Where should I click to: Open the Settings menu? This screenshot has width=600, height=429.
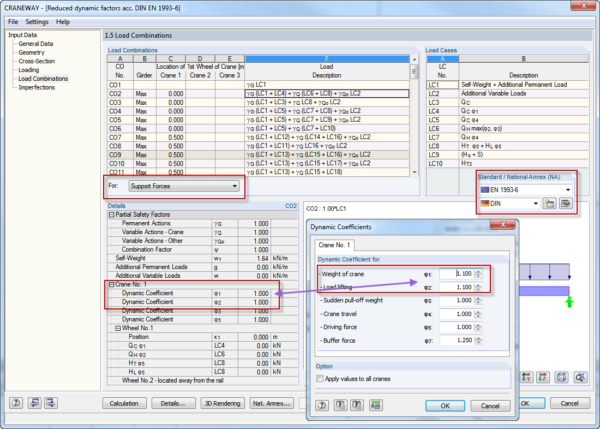tap(36, 21)
